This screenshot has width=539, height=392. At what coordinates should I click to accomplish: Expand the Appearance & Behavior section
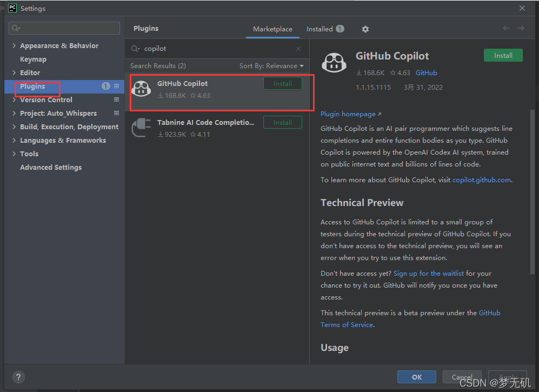point(14,46)
